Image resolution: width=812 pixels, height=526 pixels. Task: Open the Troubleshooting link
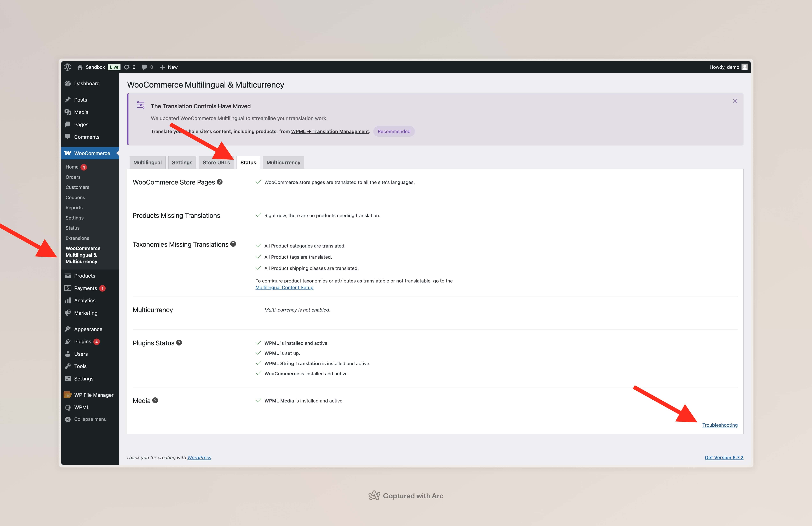coord(720,425)
